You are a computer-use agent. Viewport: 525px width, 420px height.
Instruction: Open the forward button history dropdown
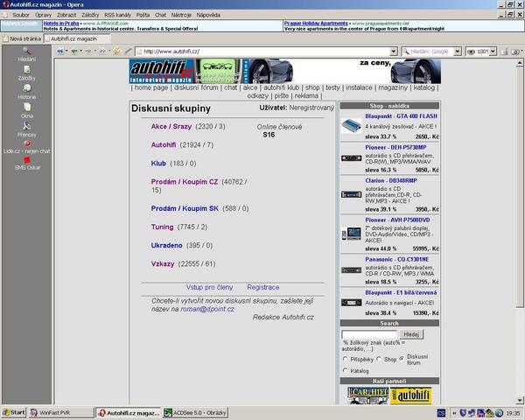[95, 52]
